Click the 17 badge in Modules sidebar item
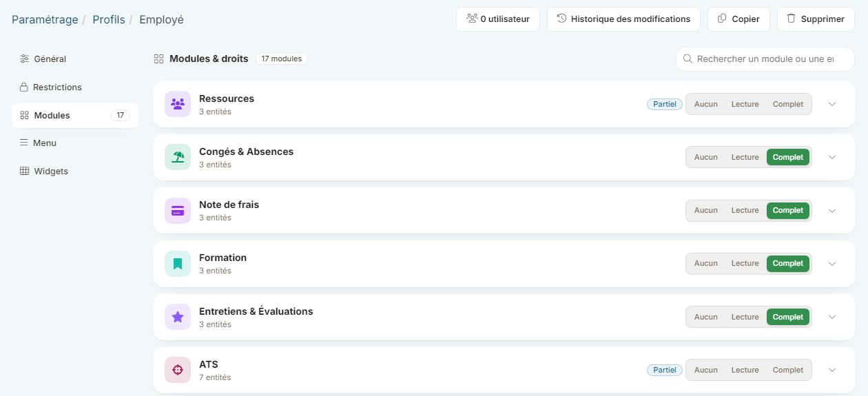Screen dimensions: 868x396 (120, 115)
